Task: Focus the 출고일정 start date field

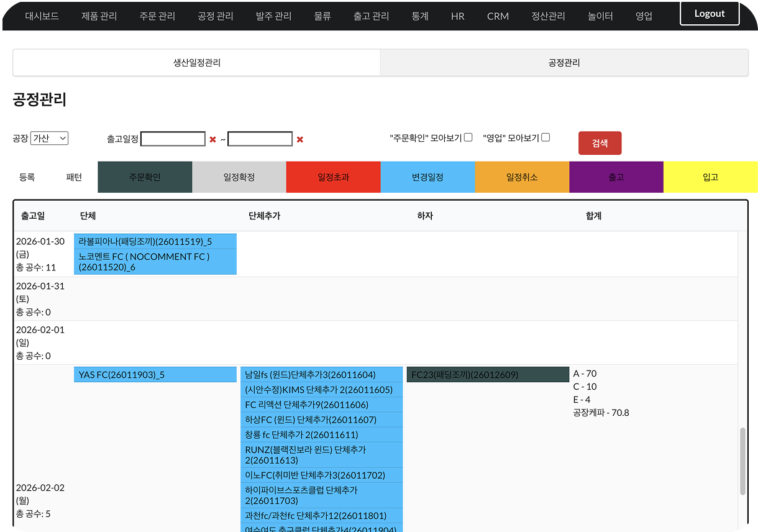Action: coord(173,139)
